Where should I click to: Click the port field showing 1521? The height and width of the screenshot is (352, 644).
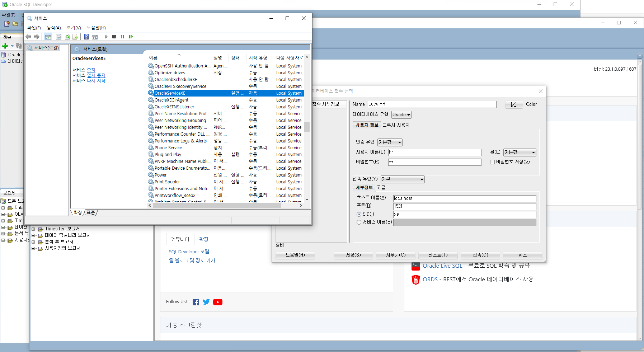pos(465,206)
